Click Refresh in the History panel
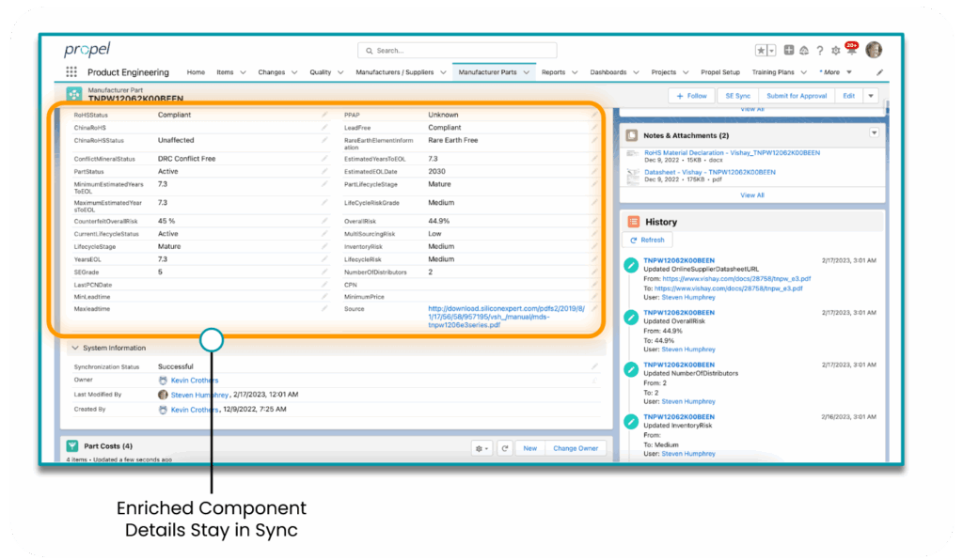This screenshot has height=560, width=963. point(648,241)
